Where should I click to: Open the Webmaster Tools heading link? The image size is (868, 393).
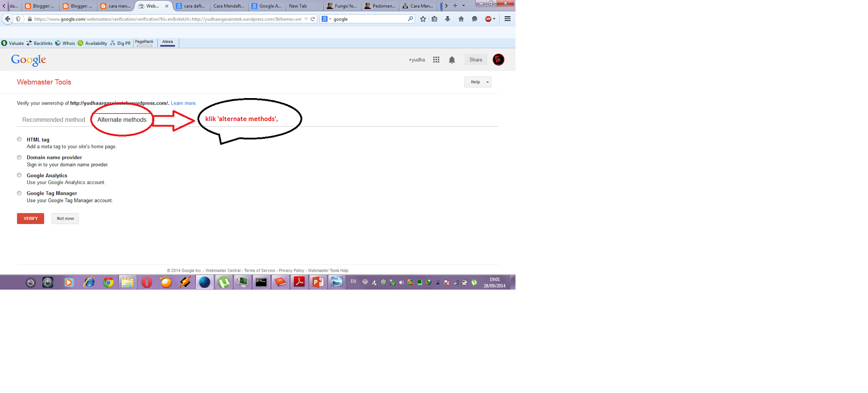coord(44,82)
